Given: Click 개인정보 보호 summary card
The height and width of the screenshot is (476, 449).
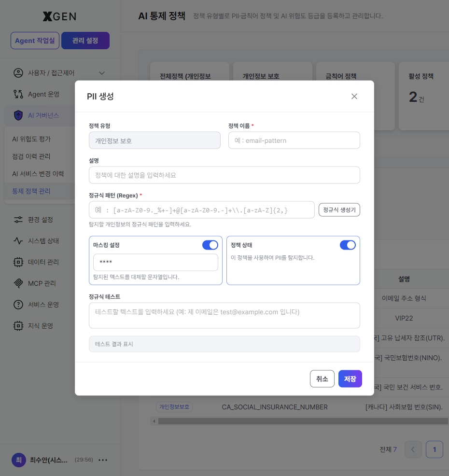Looking at the screenshot, I should click(273, 96).
